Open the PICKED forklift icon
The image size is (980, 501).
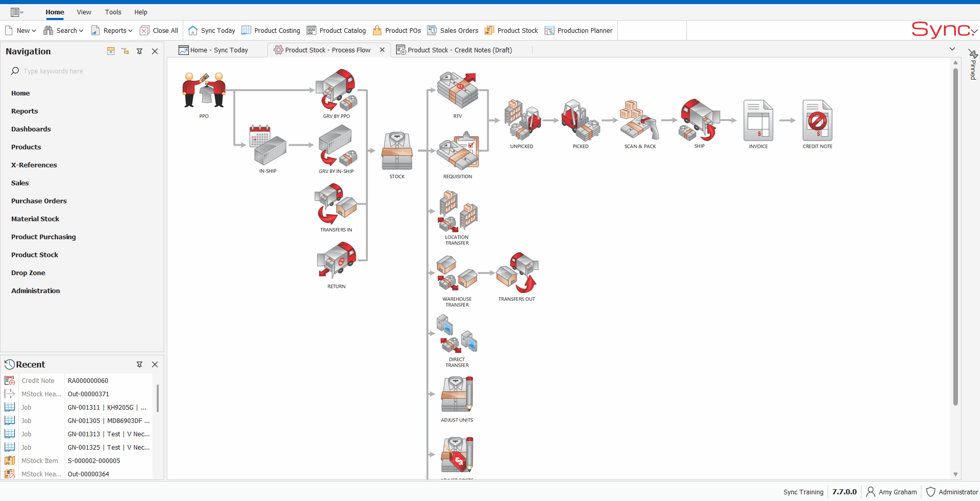pyautogui.click(x=581, y=120)
